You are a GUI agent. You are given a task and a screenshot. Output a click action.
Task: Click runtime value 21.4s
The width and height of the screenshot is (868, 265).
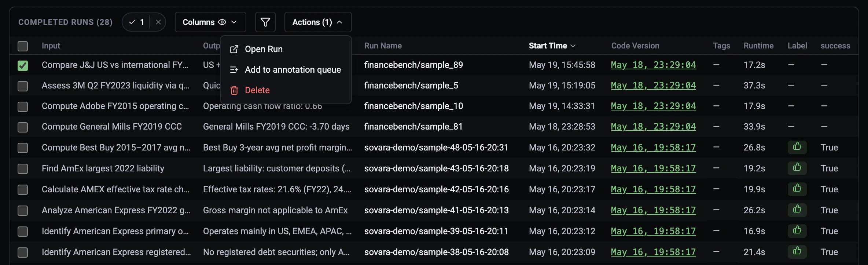pyautogui.click(x=754, y=252)
